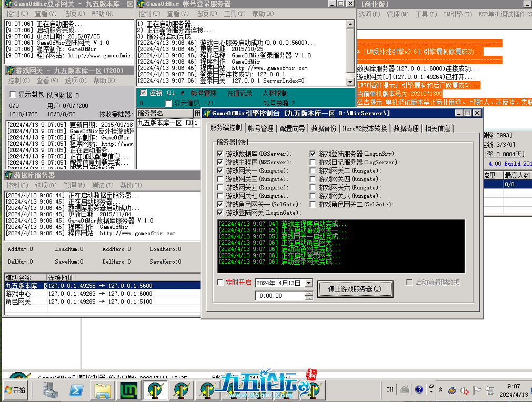Open 管理(M) menu in the 数据库服务器 window
This screenshot has width=532, height=402.
click(74, 185)
